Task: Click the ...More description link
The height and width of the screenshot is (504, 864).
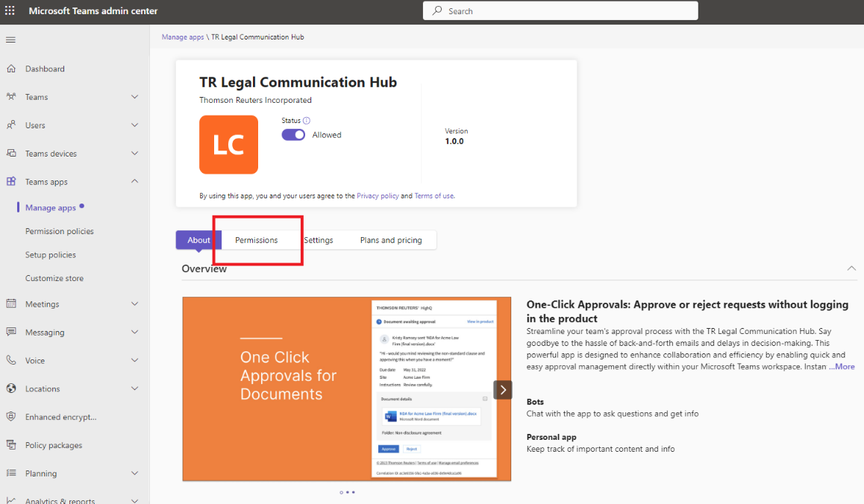Action: tap(842, 366)
